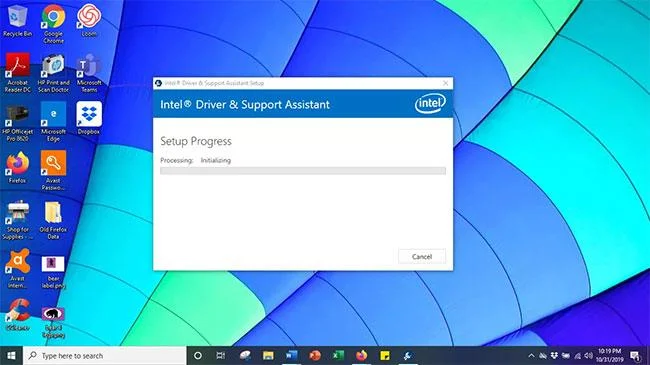Click the Intel setup installer taskbar icon
The width and height of the screenshot is (650, 365).
tap(408, 355)
